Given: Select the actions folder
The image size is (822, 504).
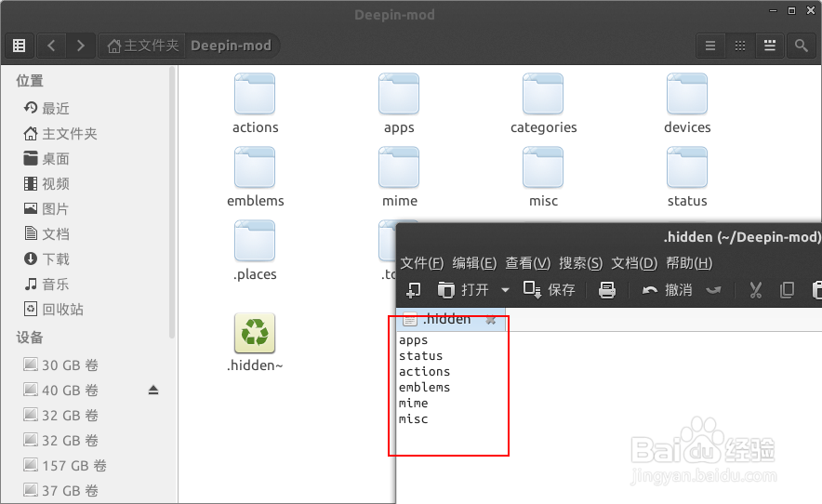Looking at the screenshot, I should click(x=255, y=104).
